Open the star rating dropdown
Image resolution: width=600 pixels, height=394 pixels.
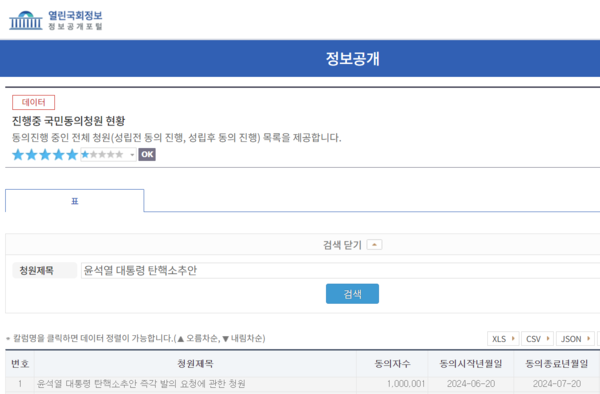click(x=108, y=155)
